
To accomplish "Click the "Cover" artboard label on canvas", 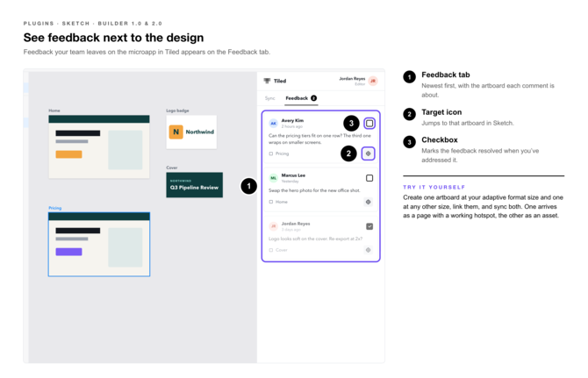I will (x=172, y=168).
